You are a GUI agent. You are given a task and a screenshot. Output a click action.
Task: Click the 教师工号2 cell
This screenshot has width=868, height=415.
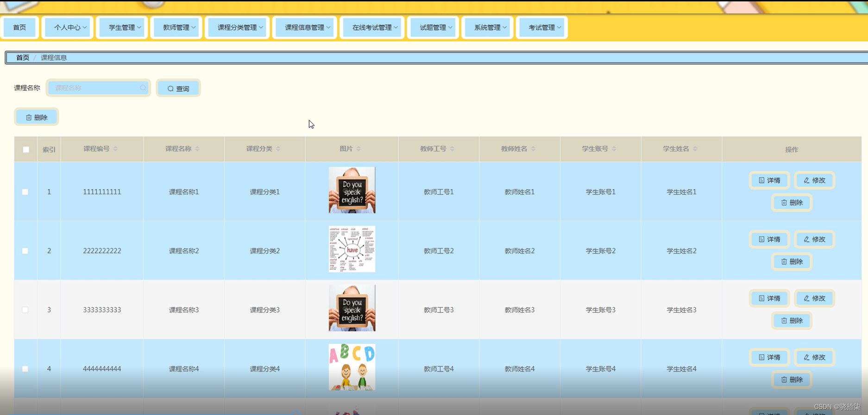tap(439, 251)
